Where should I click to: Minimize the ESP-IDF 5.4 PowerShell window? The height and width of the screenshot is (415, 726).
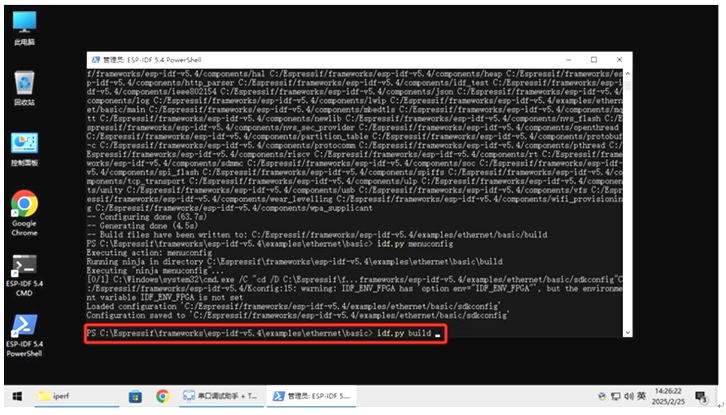tap(569, 60)
